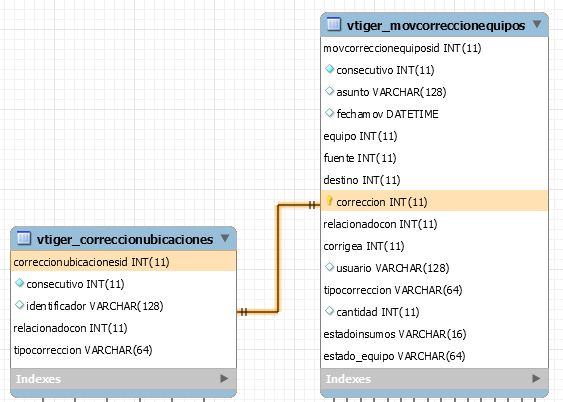Select the fechamov DATETIME column text
Image resolution: width=563 pixels, height=402 pixels.
[387, 114]
